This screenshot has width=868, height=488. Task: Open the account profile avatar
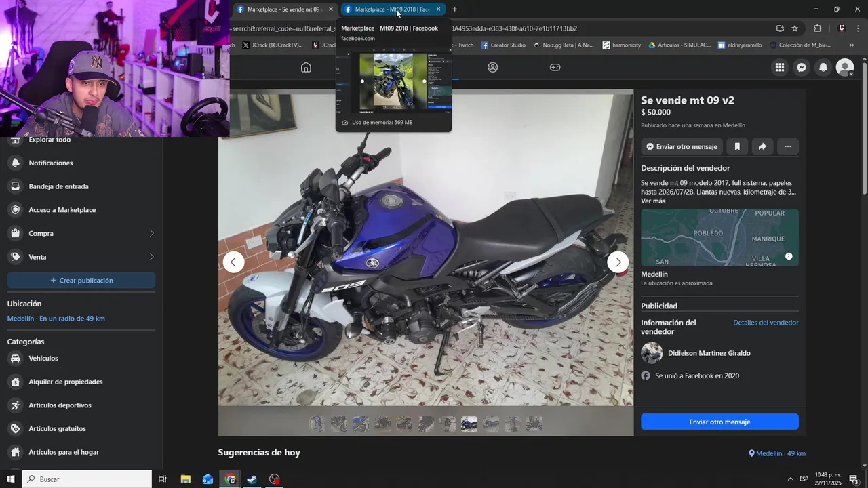point(845,67)
